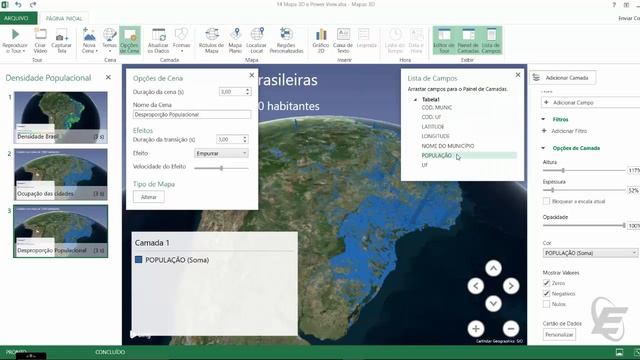
Task: Toggle Painel de Camadas pane button
Action: (468, 40)
